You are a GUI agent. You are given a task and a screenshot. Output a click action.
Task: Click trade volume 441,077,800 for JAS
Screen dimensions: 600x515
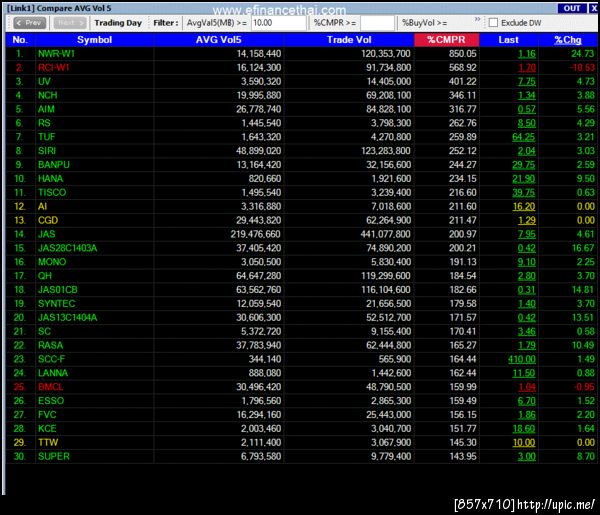385,234
